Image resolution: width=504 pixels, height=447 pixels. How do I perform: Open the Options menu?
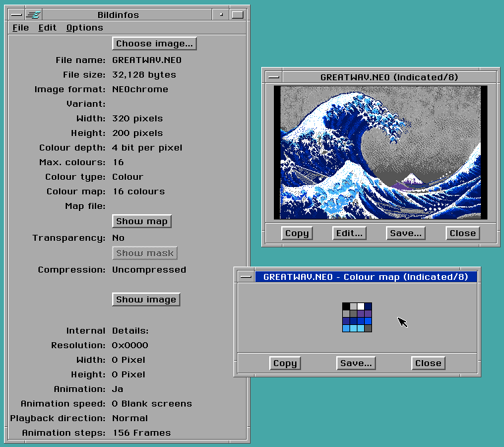click(84, 28)
